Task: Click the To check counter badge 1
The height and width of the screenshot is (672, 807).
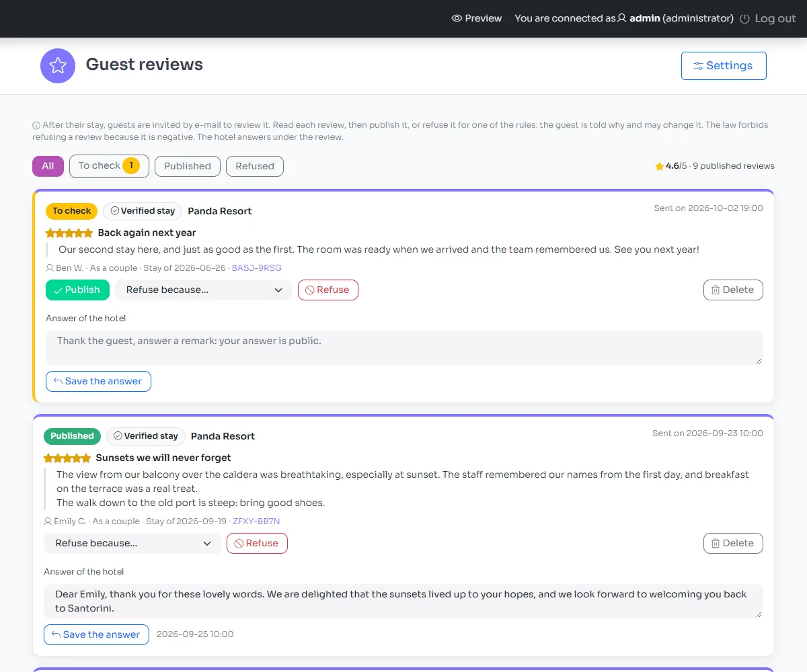Action: click(131, 165)
